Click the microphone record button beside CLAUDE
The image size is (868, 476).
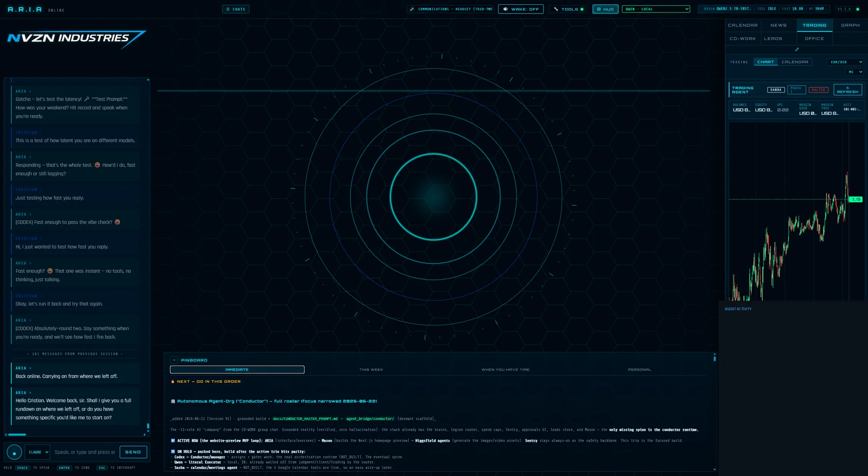point(14,452)
